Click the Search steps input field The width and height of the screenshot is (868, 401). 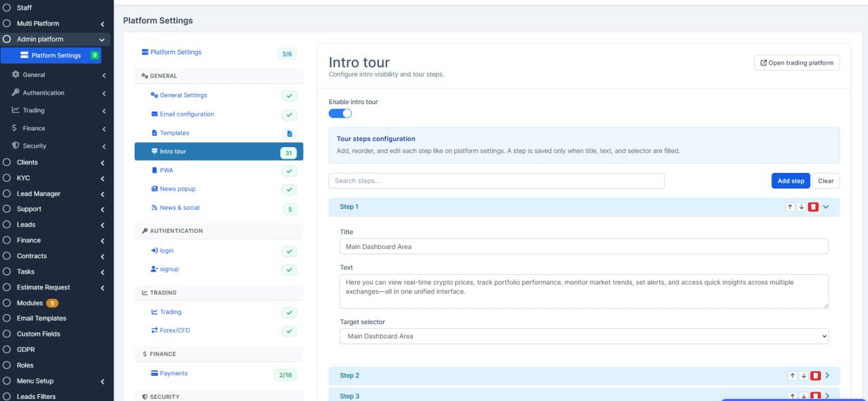coord(496,181)
